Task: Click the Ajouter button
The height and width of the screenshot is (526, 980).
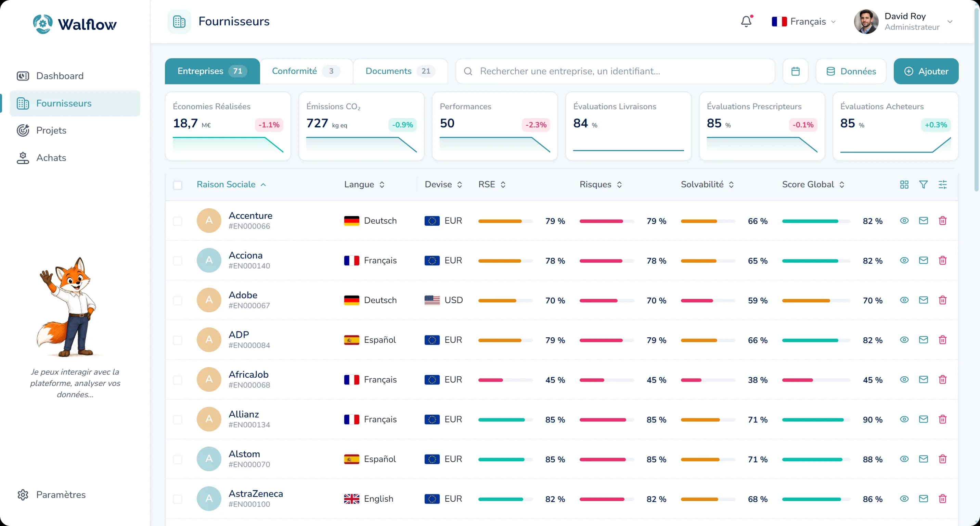Action: [x=926, y=71]
